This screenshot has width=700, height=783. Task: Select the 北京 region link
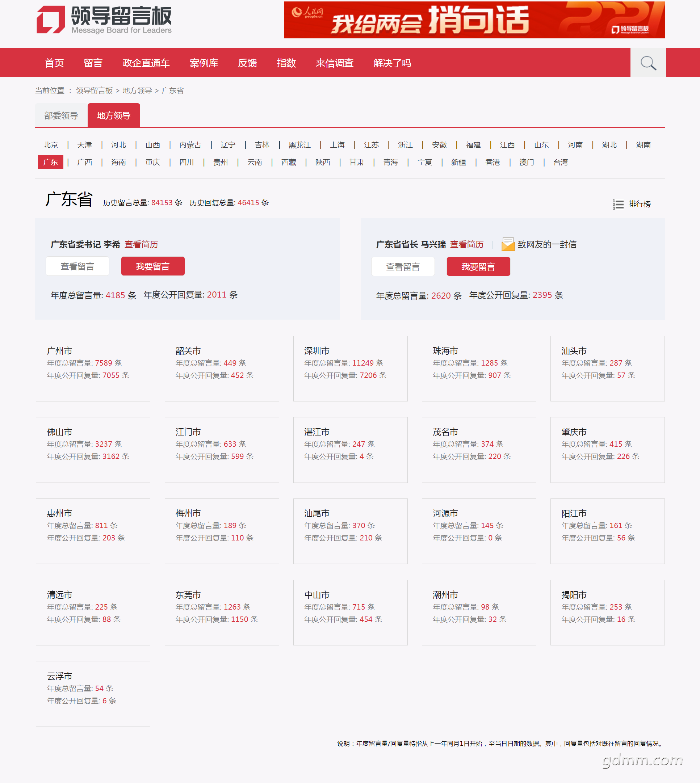tap(50, 145)
